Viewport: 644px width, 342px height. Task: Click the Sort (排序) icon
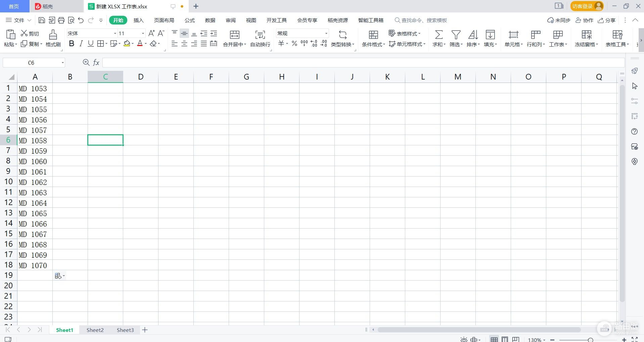click(x=473, y=35)
